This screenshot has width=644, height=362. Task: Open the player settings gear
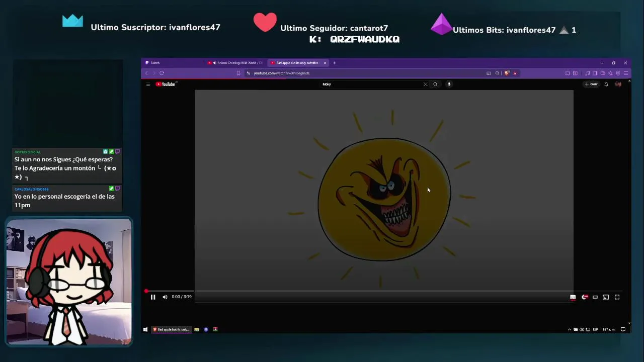[584, 297]
